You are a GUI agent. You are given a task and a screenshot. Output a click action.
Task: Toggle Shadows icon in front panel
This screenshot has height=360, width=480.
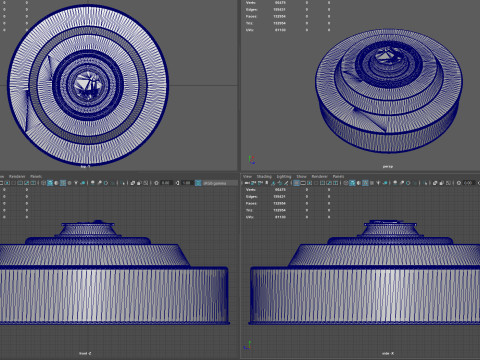(x=82, y=183)
